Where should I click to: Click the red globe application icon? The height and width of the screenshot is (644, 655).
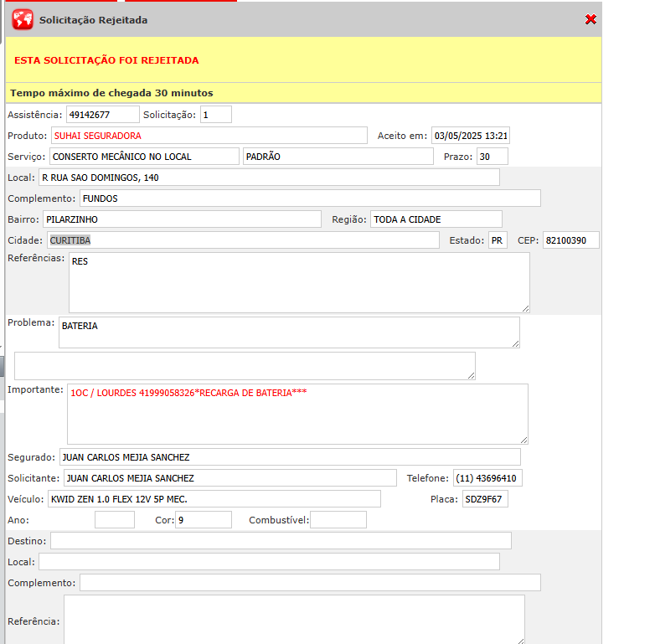(x=23, y=19)
